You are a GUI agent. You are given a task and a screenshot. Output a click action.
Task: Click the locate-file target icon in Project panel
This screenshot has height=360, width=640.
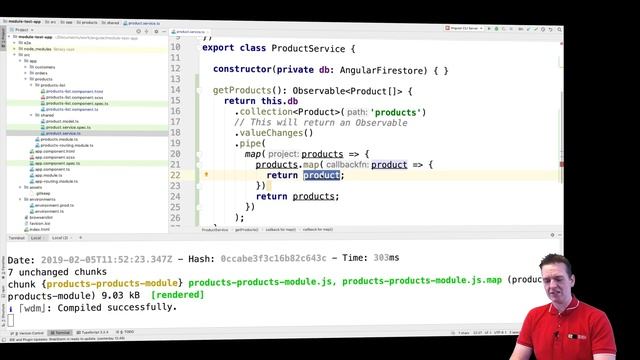point(138,31)
